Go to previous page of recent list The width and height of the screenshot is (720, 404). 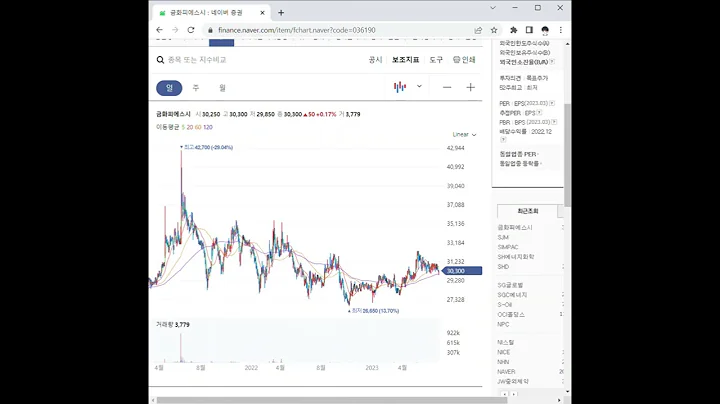505,394
